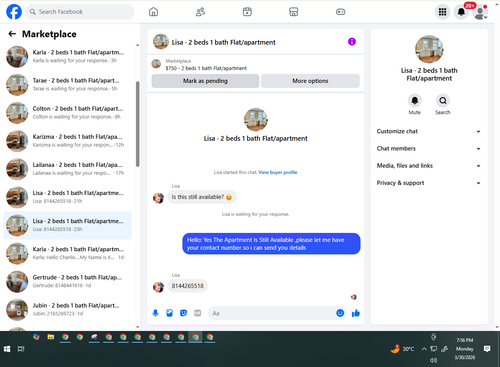Open the volume speaker tray icon

coord(433,360)
